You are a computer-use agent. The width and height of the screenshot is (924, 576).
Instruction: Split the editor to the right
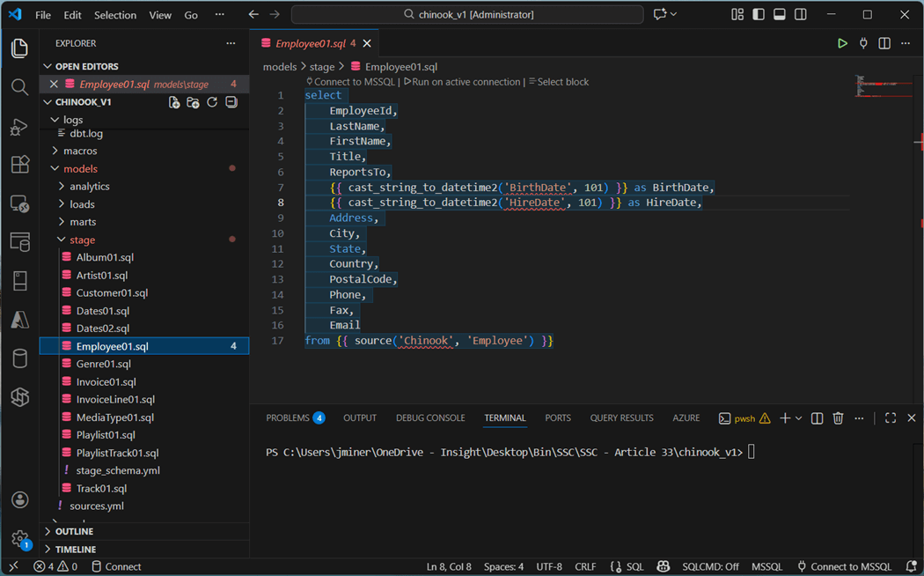click(884, 43)
